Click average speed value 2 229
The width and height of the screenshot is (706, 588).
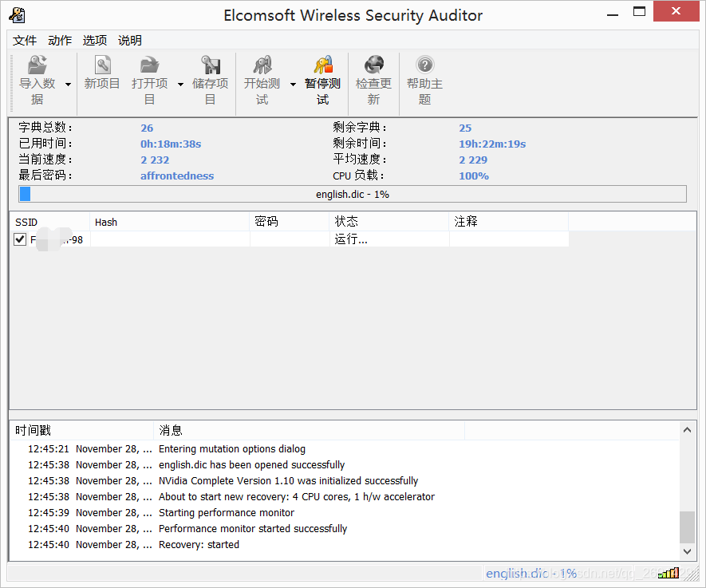[473, 160]
